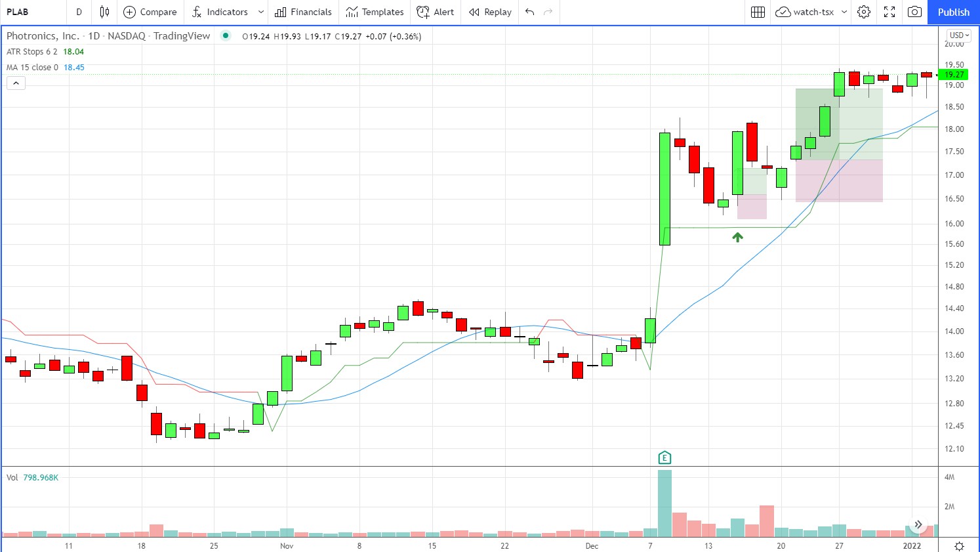980x552 pixels.
Task: Click Compare to add a symbol
Action: [x=150, y=12]
